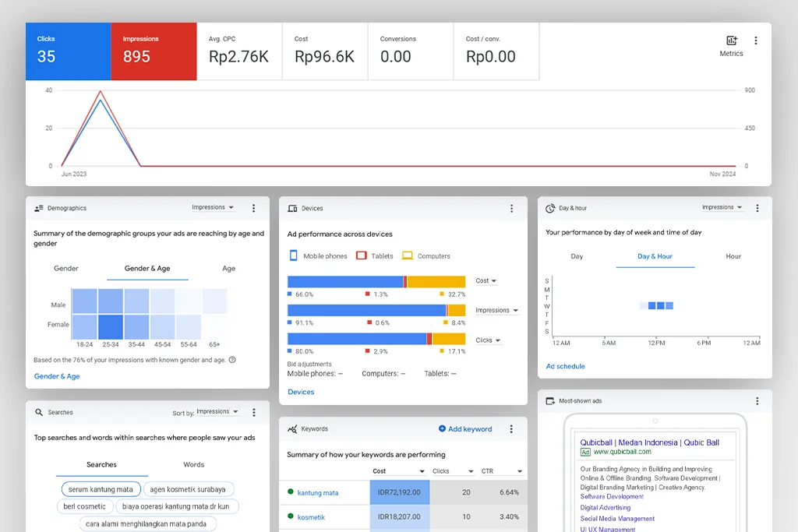The height and width of the screenshot is (532, 798).
Task: Click the Add keyword button
Action: point(465,429)
